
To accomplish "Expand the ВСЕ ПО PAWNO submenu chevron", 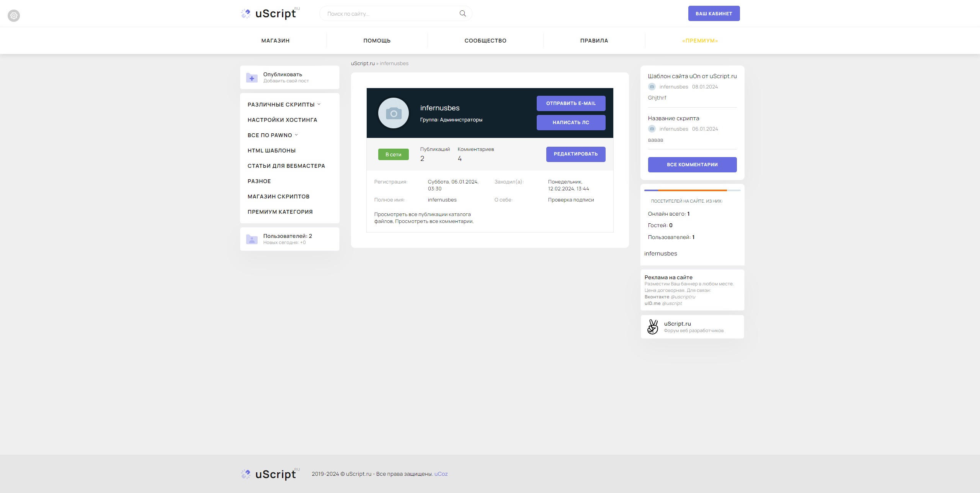I will pos(296,135).
